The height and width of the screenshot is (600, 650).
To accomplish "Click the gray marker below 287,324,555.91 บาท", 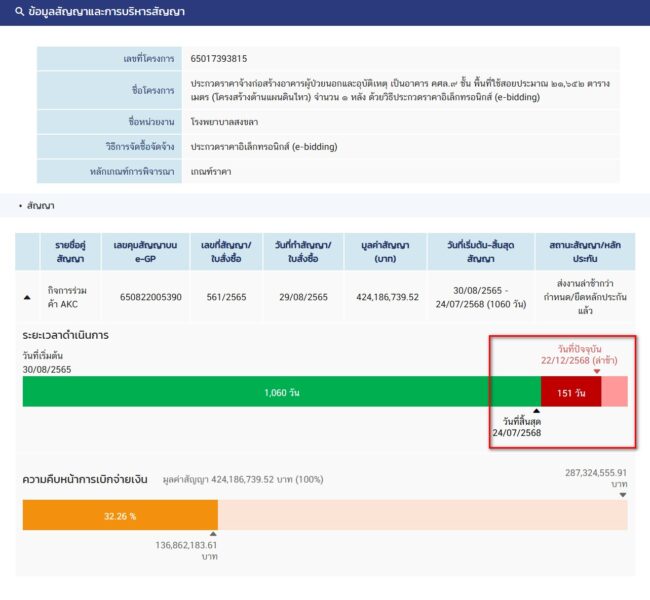I will tap(622, 494).
